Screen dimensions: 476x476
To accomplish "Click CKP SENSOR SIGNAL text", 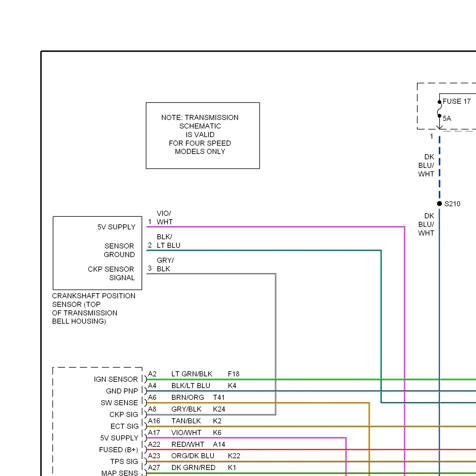I will click(x=111, y=274).
